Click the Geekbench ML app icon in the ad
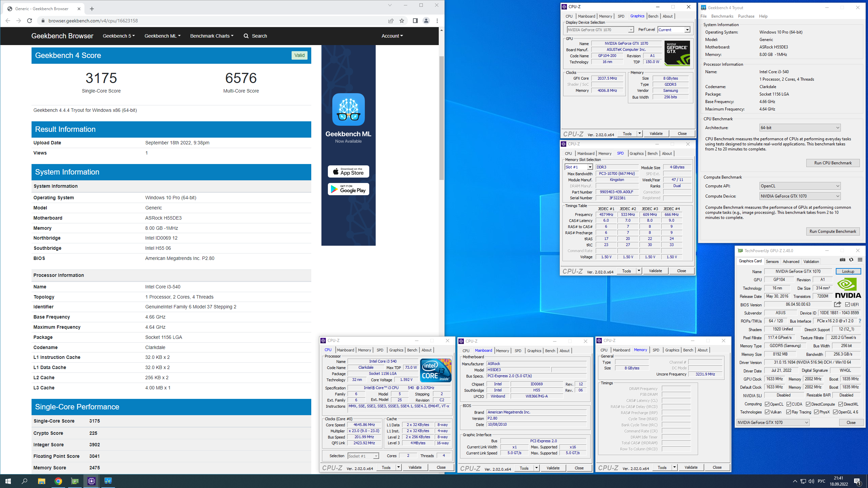This screenshot has height=488, width=868. click(348, 109)
